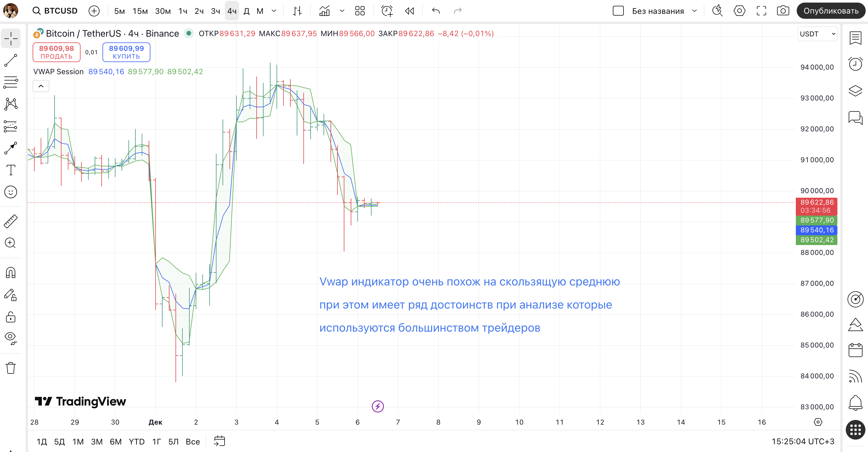Collapse the VWAP indicator legend arrow
868x452 pixels.
[x=41, y=86]
